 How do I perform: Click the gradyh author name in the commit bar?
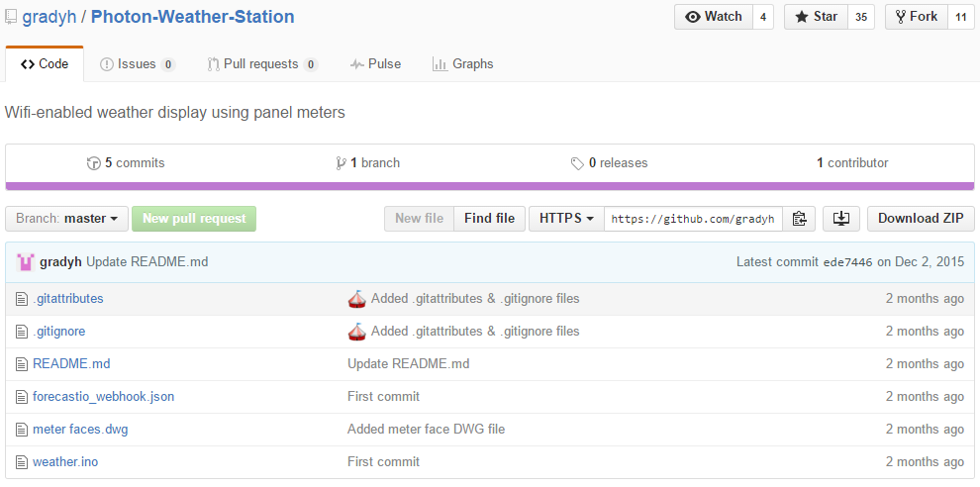coord(60,262)
